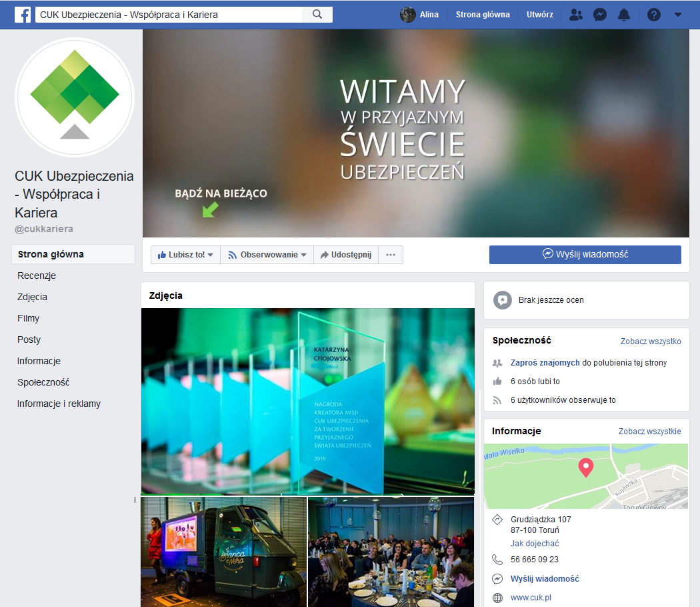700x607 pixels.
Task: Click the globe icon next to www.cuk.pl
Action: pos(497,598)
